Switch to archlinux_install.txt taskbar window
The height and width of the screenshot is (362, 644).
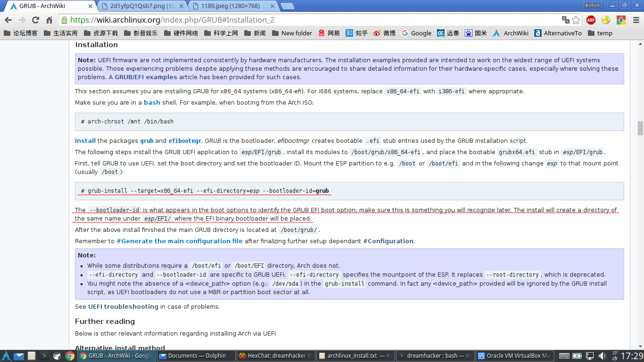click(x=355, y=356)
